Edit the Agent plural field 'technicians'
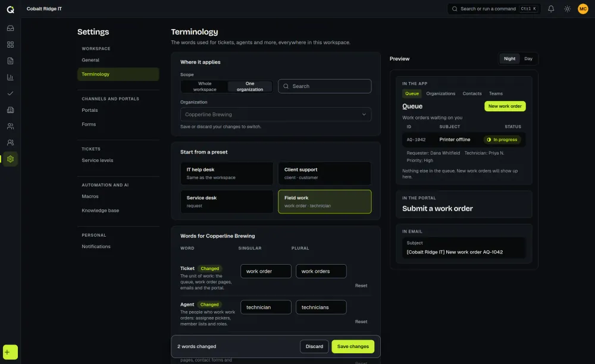 [x=321, y=307]
